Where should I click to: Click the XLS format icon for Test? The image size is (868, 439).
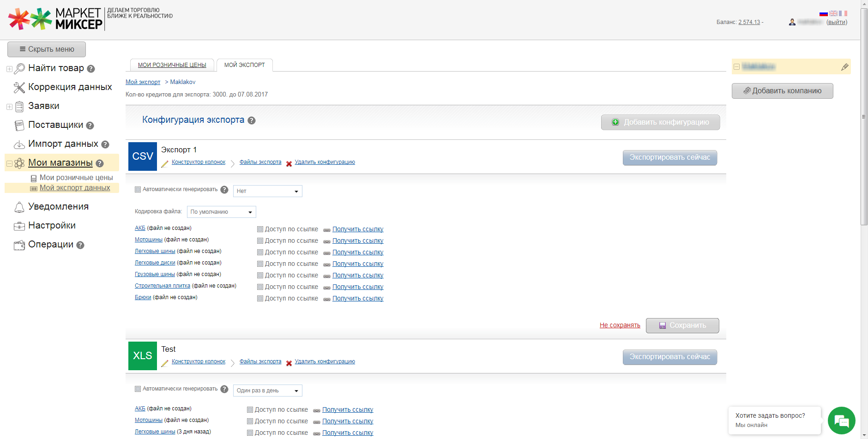pos(143,356)
